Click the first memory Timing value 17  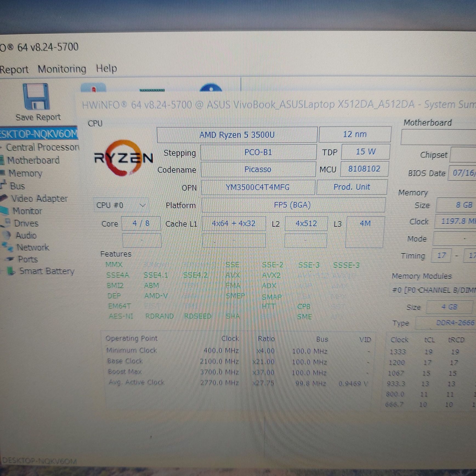[x=441, y=256]
